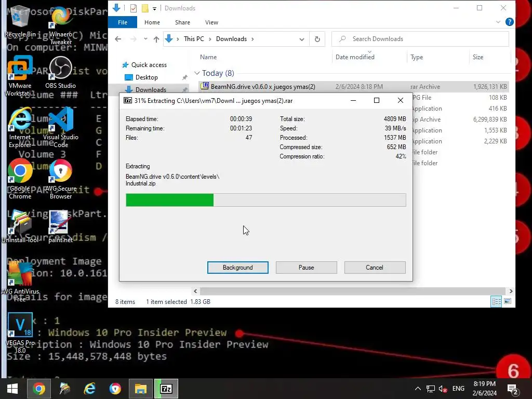
Task: Click the horizontal scrollbar in Explorer
Action: pyautogui.click(x=353, y=291)
